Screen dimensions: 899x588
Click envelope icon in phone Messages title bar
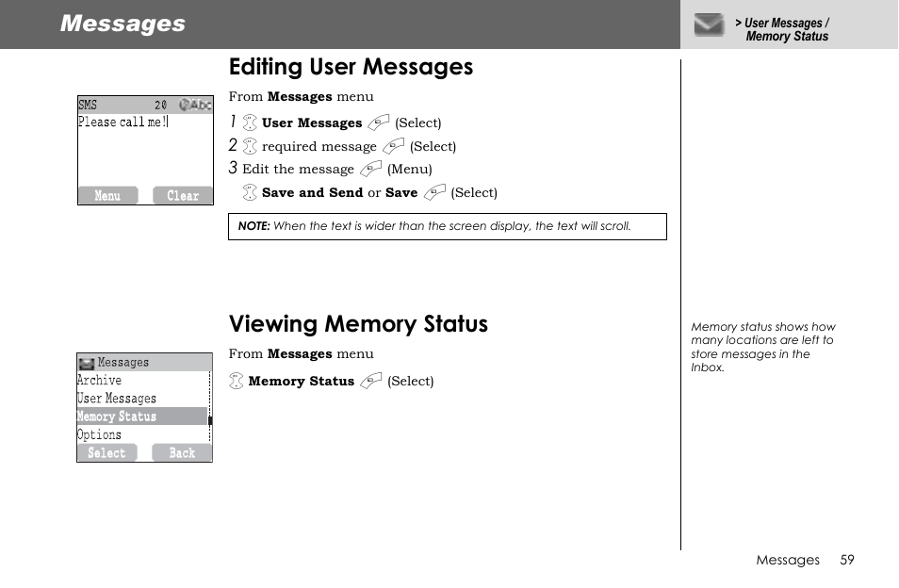[x=86, y=363]
